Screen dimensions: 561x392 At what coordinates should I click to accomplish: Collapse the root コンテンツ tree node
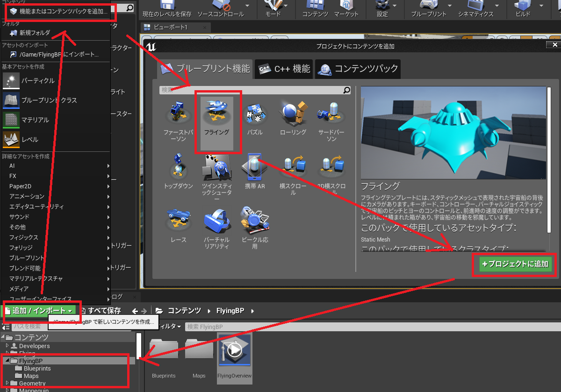3,337
